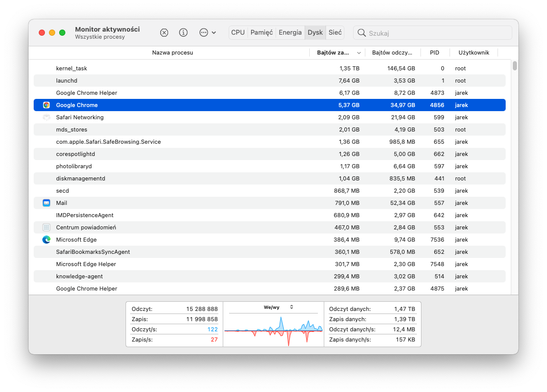Select the mds_stores process row

coord(269,129)
